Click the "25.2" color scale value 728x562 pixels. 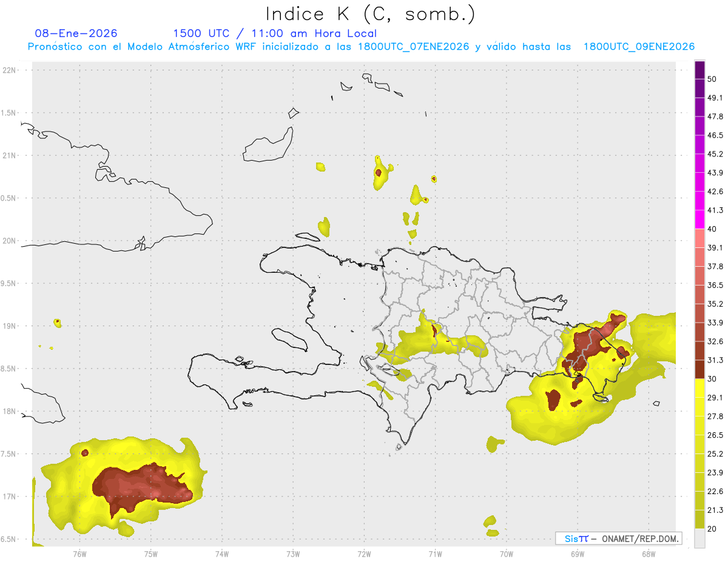point(716,453)
